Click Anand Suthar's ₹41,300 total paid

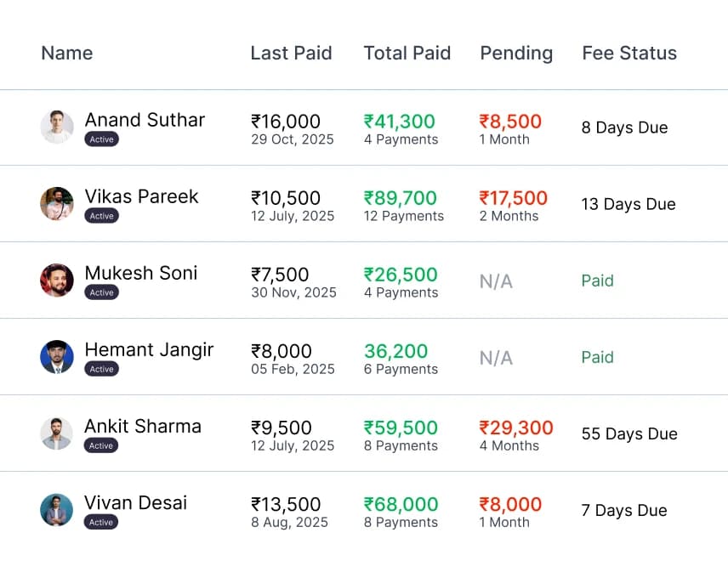coord(400,122)
